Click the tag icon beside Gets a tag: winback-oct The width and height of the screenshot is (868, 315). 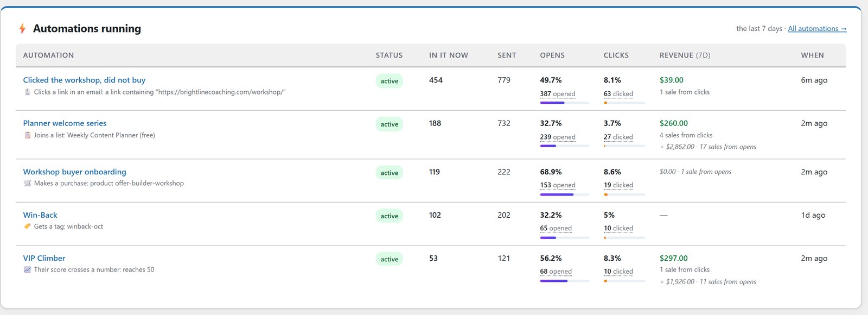pyautogui.click(x=28, y=226)
